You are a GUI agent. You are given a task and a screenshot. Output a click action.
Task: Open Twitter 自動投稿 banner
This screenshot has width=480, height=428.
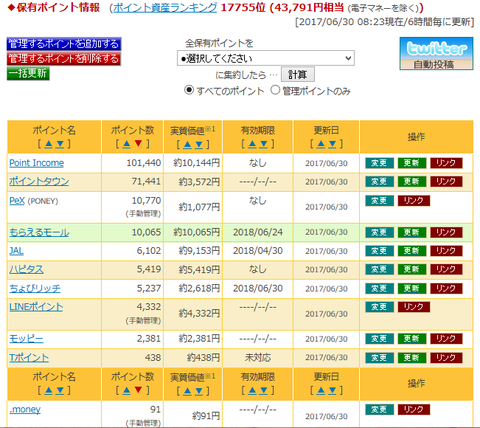[x=436, y=53]
